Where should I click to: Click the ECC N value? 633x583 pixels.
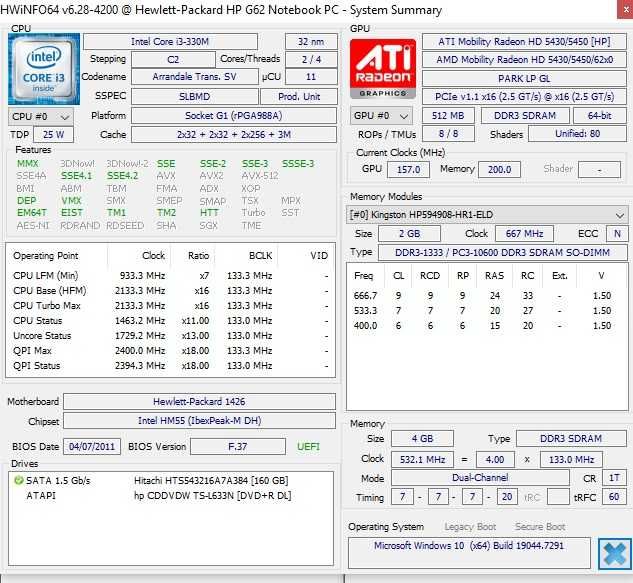tap(617, 233)
